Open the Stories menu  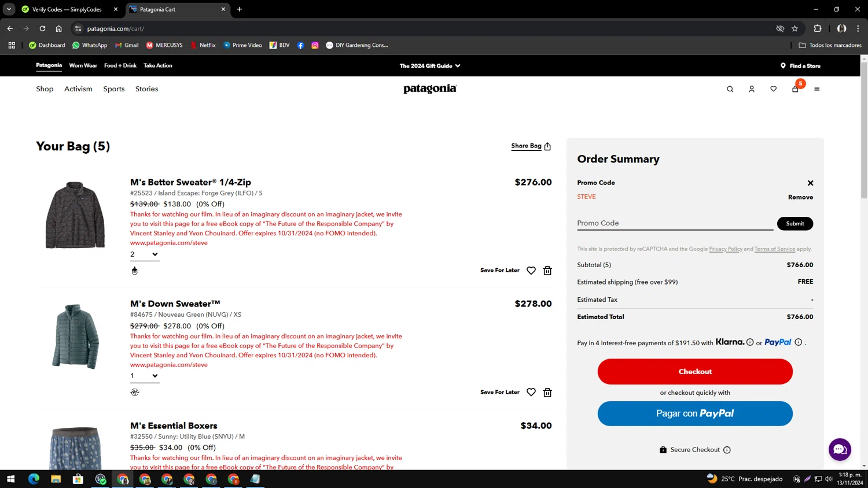(147, 89)
